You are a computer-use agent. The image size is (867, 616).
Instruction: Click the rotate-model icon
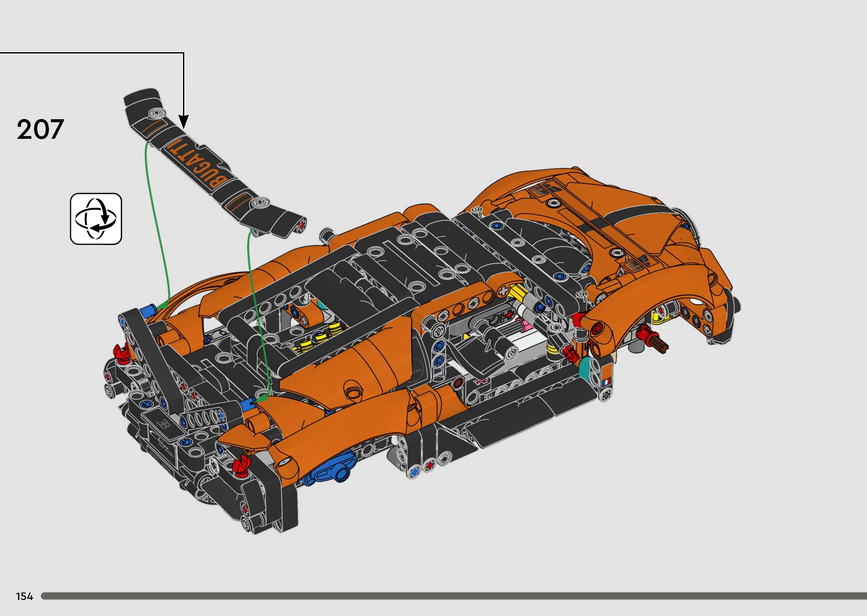pyautogui.click(x=96, y=219)
